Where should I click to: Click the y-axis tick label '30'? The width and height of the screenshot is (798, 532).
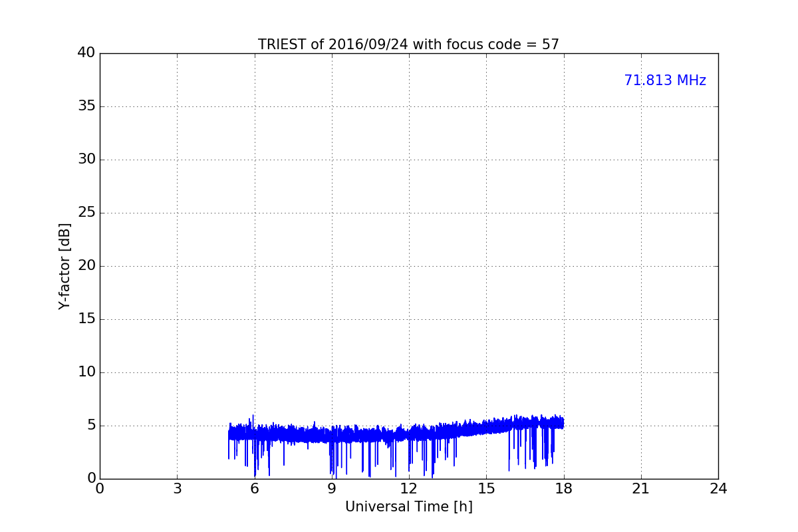point(86,160)
